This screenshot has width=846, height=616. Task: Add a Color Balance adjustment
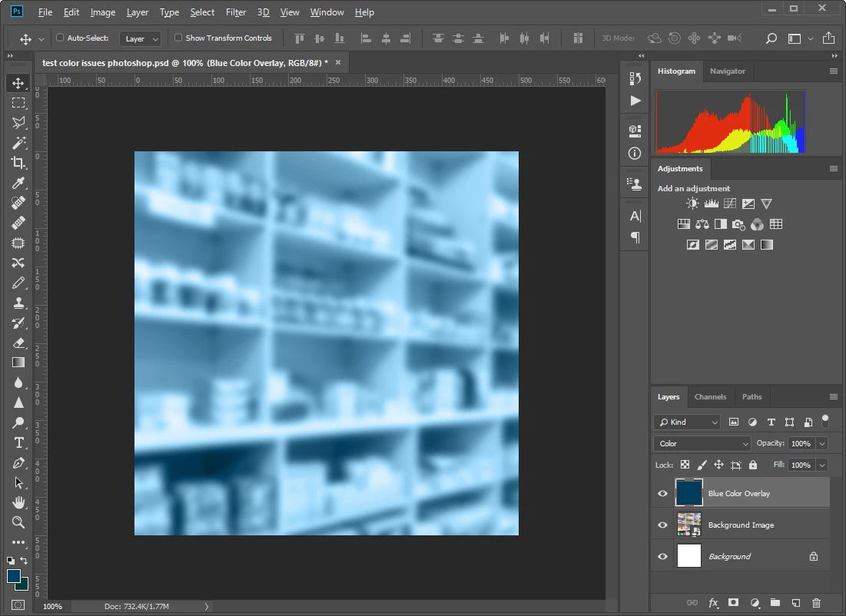702,224
